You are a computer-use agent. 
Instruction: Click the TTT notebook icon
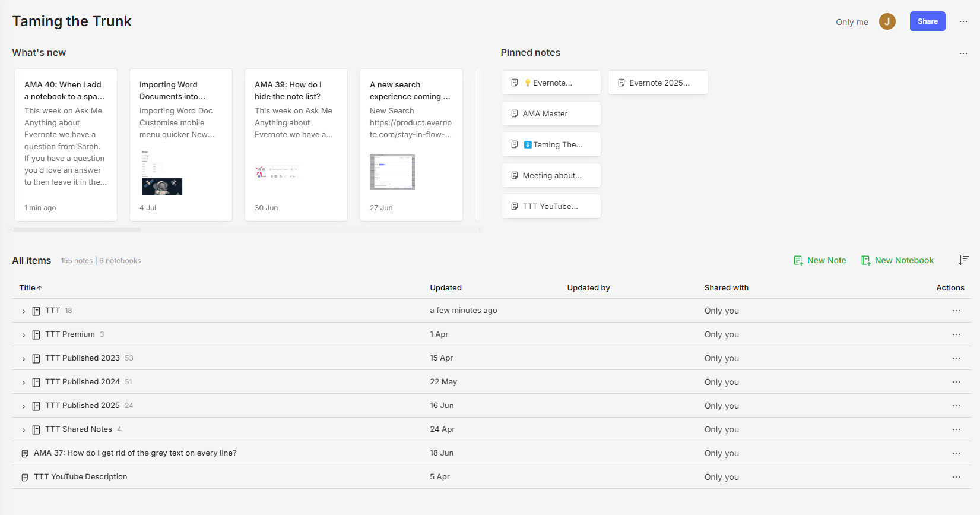pyautogui.click(x=36, y=311)
